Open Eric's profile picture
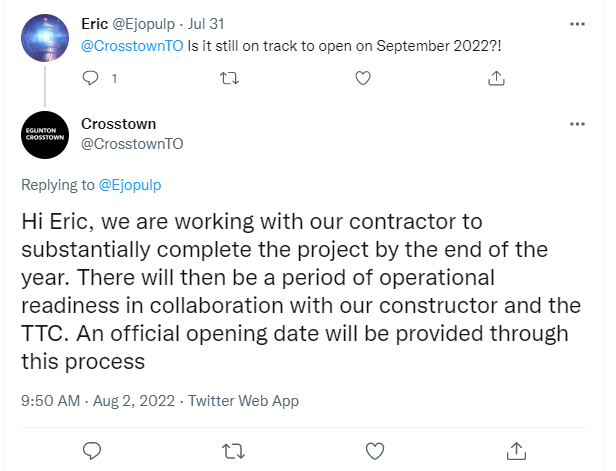The image size is (616, 471). [45, 36]
